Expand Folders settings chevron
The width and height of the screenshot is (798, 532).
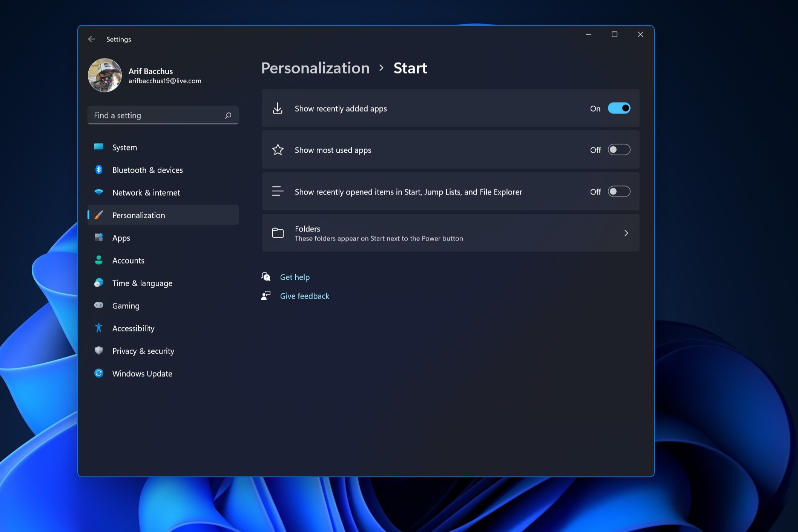coord(626,233)
